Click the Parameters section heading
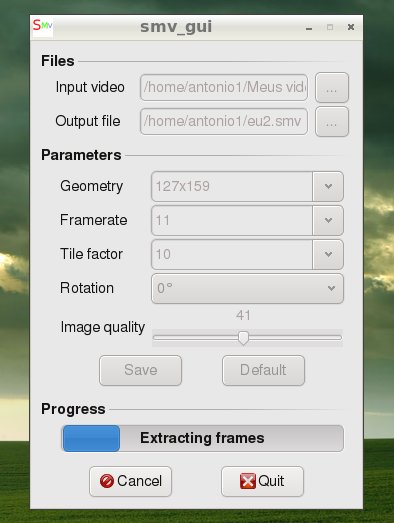The image size is (394, 523). click(81, 155)
